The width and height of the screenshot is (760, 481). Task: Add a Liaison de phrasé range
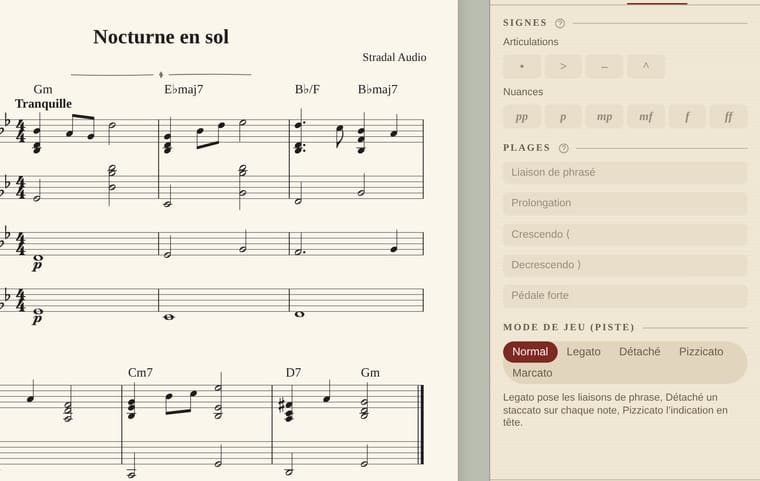625,173
